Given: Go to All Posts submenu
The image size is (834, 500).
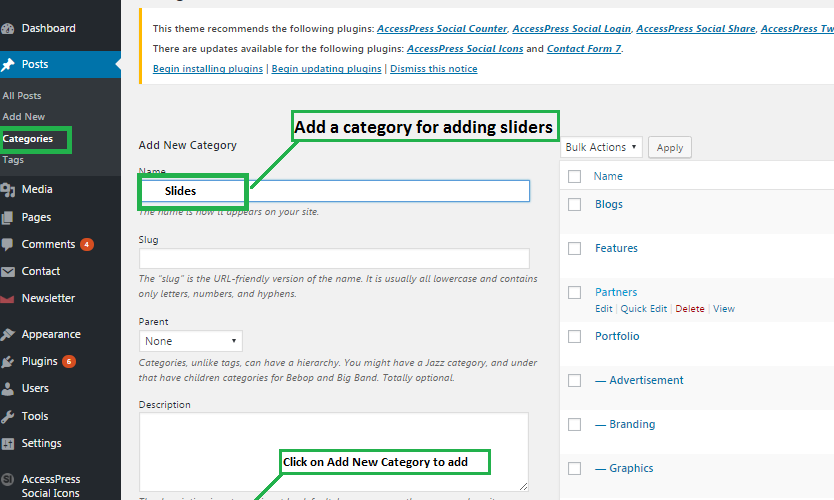Looking at the screenshot, I should click(22, 95).
